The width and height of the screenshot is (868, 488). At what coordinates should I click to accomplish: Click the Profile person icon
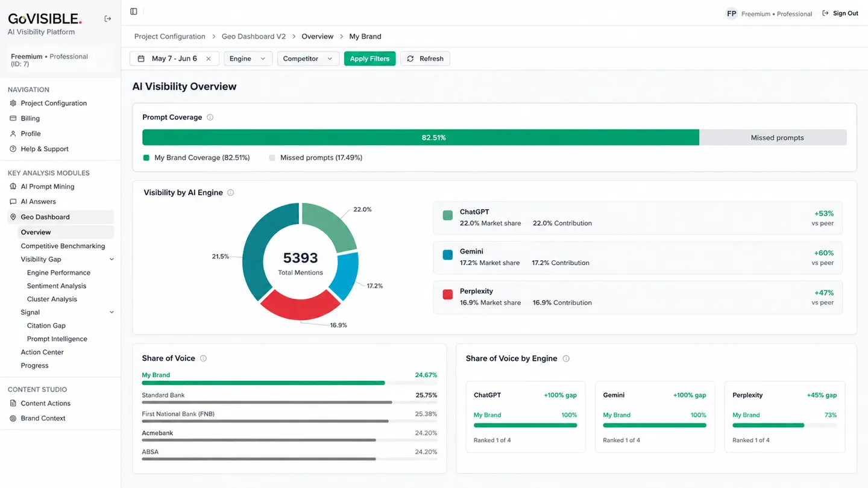(13, 134)
